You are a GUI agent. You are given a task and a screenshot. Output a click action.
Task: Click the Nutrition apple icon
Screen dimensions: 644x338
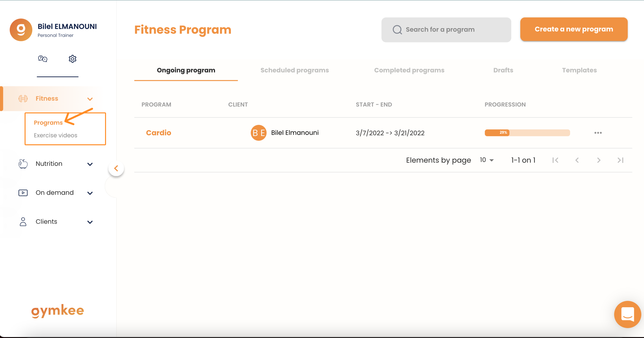23,164
